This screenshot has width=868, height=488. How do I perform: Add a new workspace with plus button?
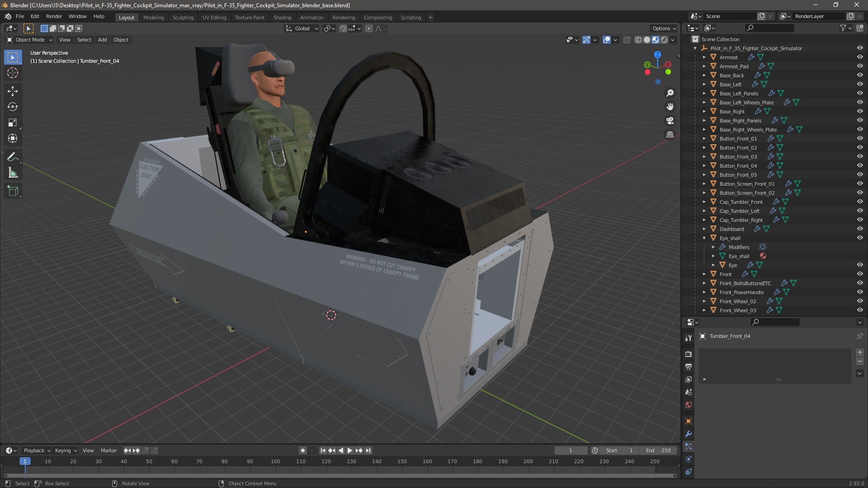tap(430, 18)
